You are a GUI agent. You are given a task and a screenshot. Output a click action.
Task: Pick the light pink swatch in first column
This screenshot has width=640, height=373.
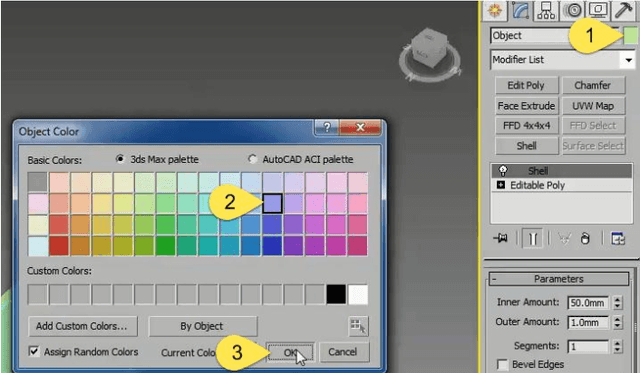(38, 203)
